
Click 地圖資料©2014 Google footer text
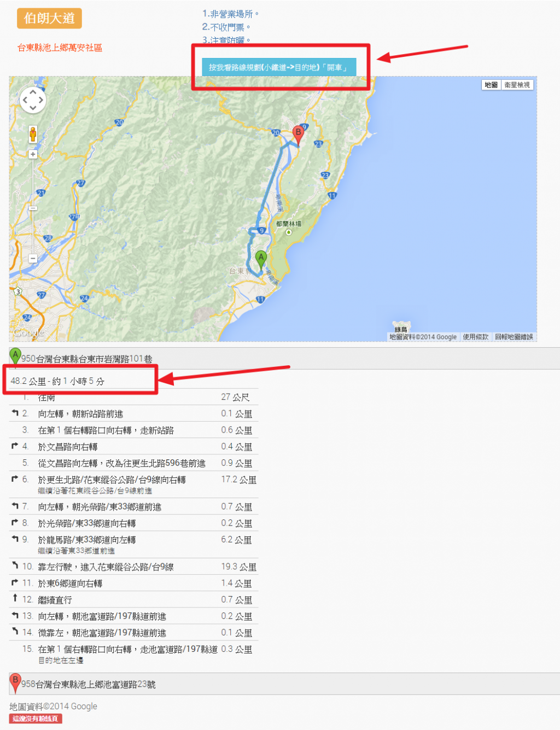click(53, 706)
